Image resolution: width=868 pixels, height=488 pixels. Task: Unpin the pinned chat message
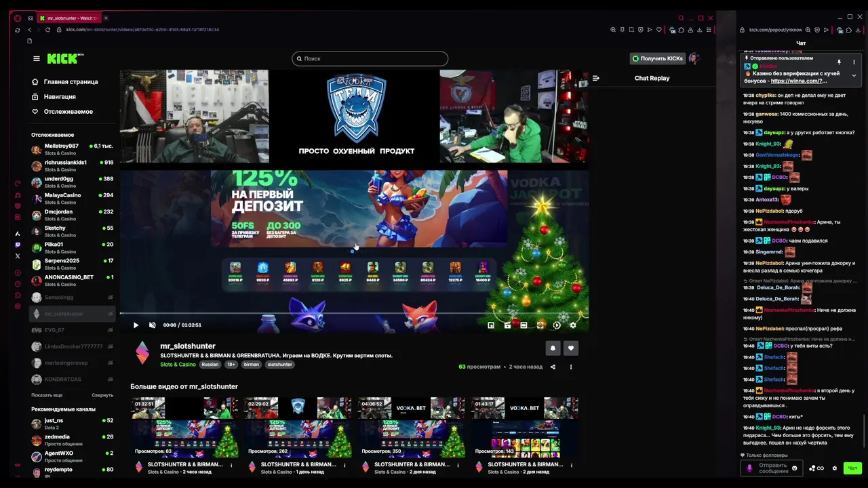(839, 62)
